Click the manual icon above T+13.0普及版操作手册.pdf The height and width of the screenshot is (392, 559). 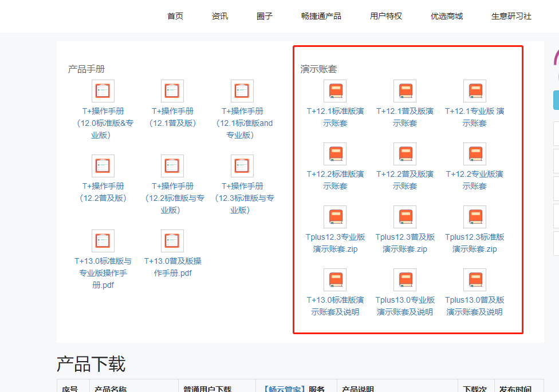(x=172, y=241)
